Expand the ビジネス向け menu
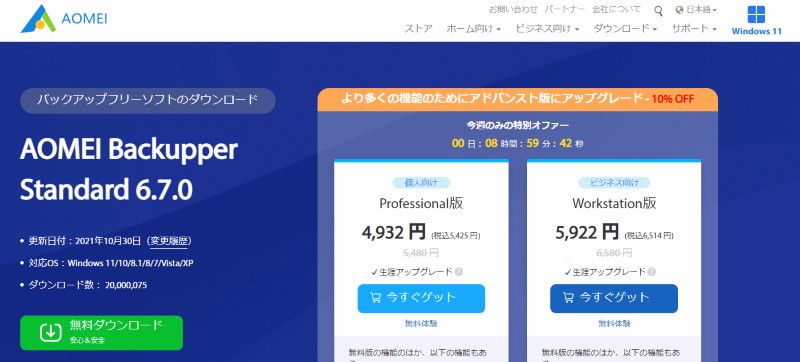Screen dimensions: 800x362 pos(547,29)
